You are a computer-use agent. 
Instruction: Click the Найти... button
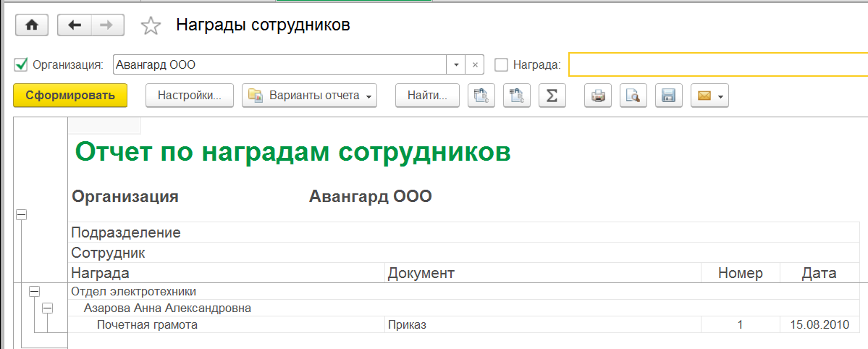coord(427,96)
